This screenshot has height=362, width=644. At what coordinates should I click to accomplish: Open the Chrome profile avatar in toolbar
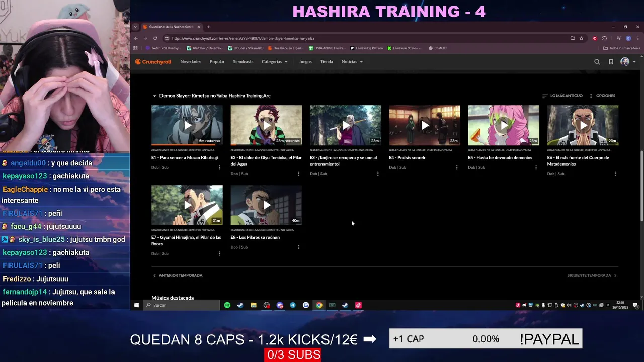(628, 38)
